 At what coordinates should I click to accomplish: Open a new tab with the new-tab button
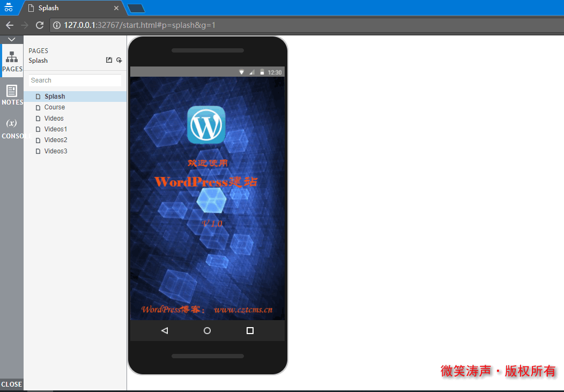coord(136,8)
